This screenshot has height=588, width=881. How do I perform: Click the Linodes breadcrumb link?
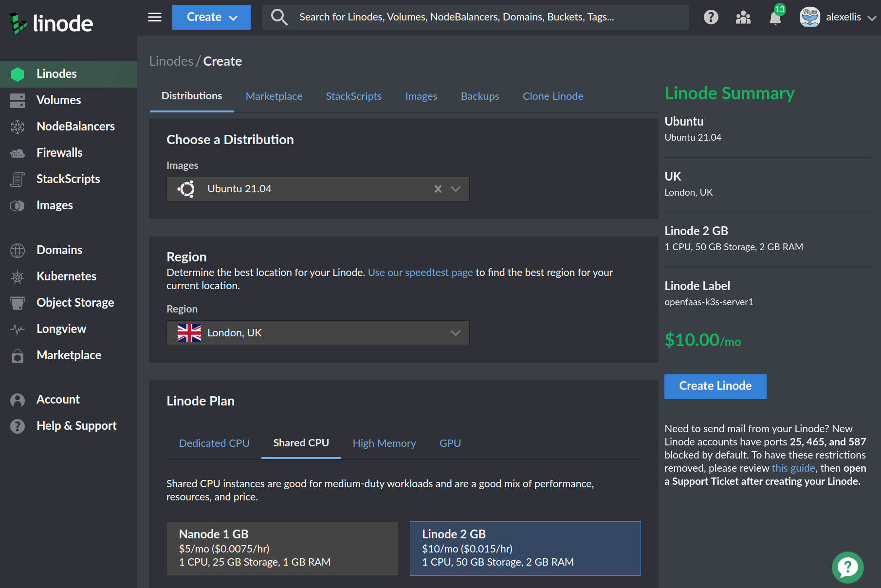click(171, 61)
